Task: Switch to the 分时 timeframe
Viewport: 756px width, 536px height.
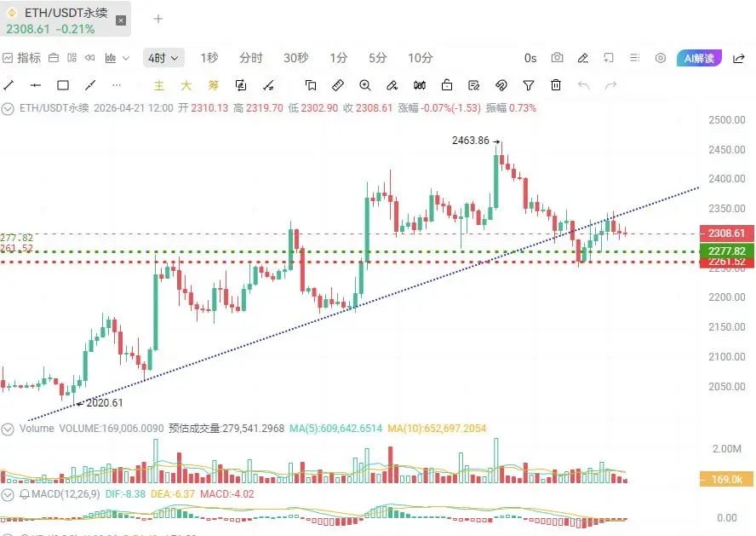Action: coord(250,58)
